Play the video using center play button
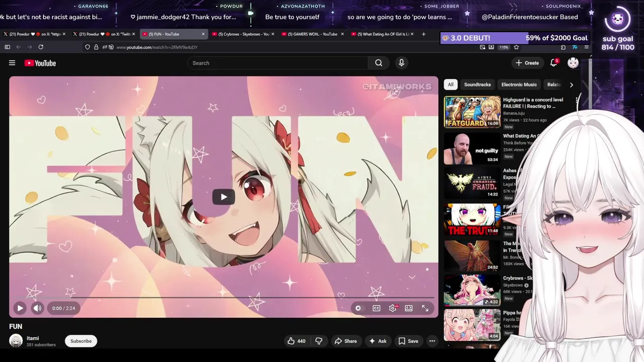Viewport: 644px width, 362px height. pyautogui.click(x=223, y=197)
